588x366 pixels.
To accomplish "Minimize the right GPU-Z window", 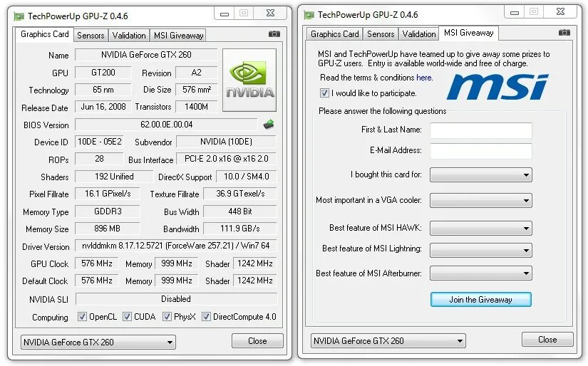I will pyautogui.click(x=514, y=12).
